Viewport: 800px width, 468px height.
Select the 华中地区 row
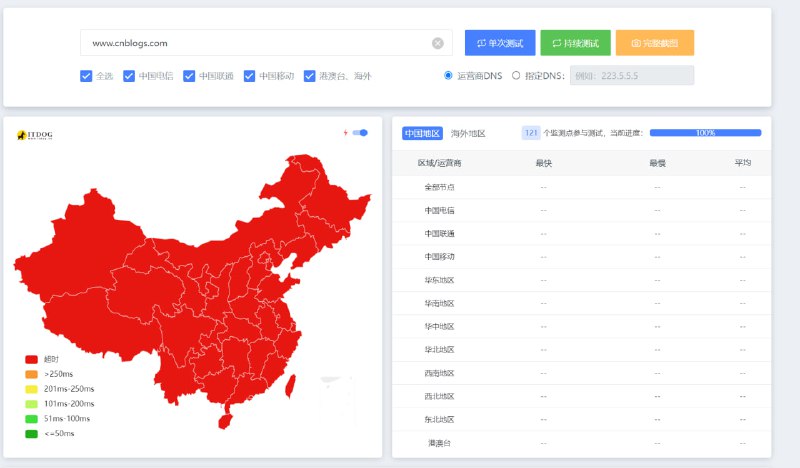coord(582,327)
